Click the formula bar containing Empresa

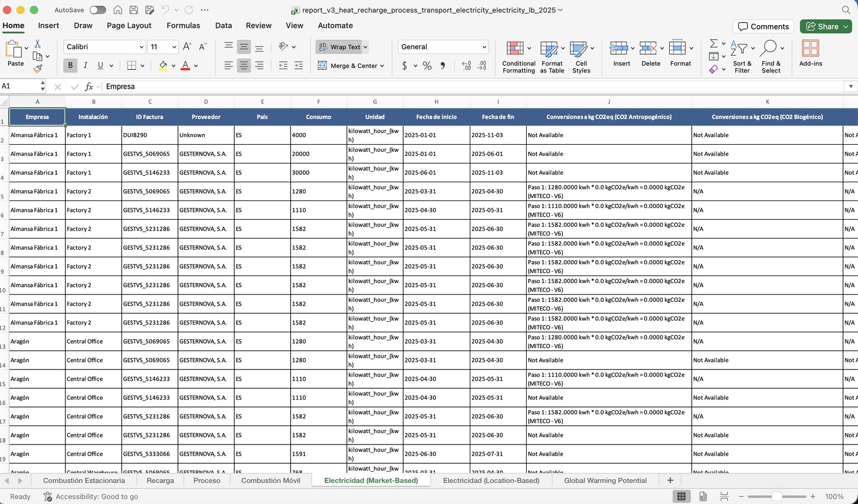(x=472, y=86)
